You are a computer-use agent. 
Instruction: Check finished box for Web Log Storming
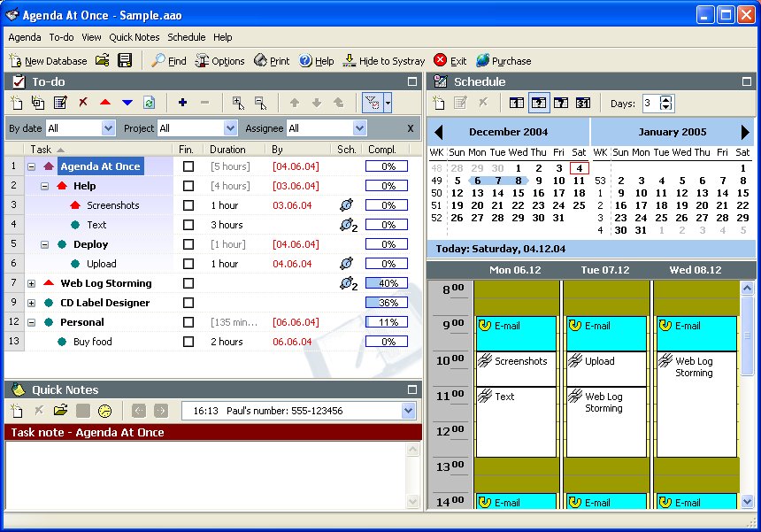coord(188,283)
